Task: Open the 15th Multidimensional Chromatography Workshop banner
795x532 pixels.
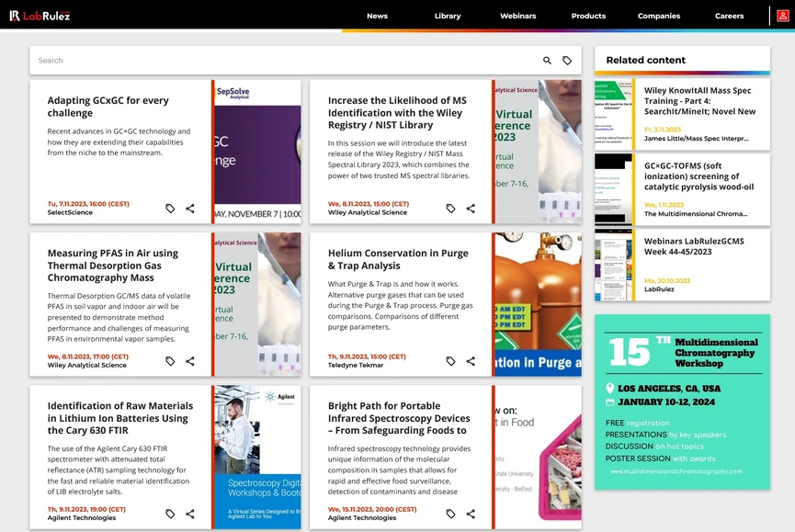Action: pos(683,402)
